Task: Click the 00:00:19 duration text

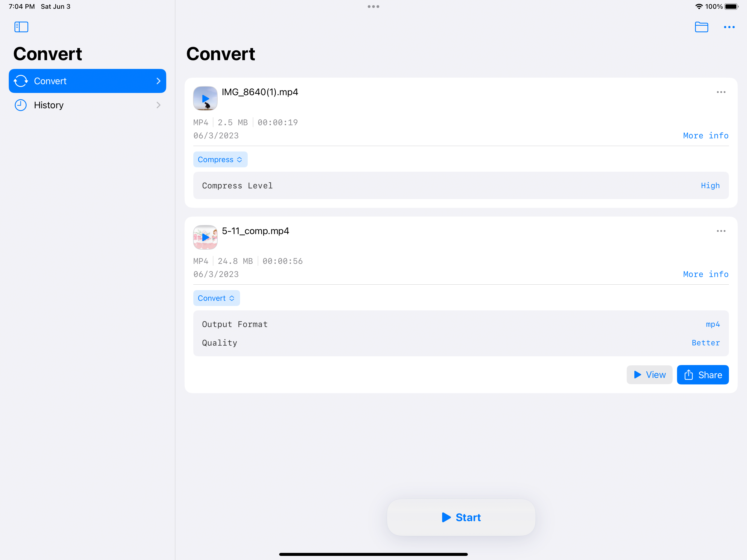Action: point(278,122)
